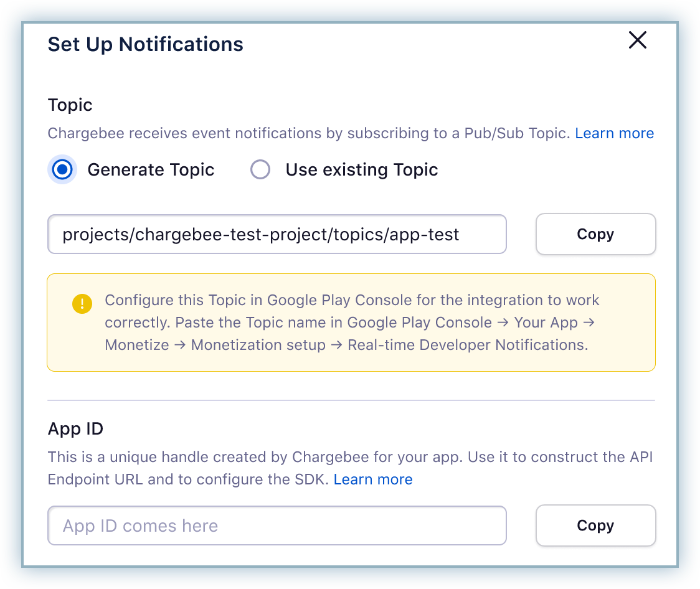Click the yellow warning exclamation icon
The image size is (700, 589).
[82, 304]
